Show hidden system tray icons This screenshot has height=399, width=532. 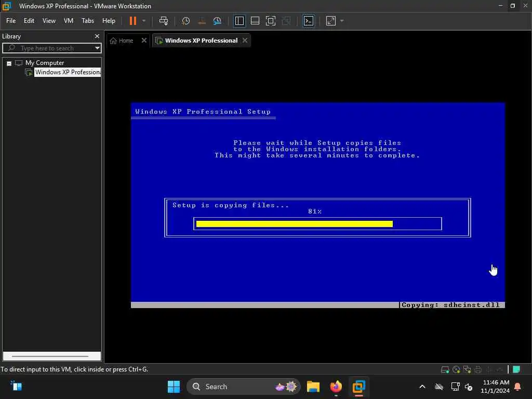[x=422, y=387]
